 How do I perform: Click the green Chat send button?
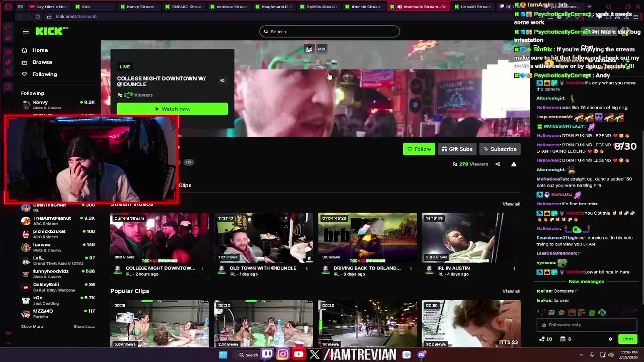[x=627, y=339]
